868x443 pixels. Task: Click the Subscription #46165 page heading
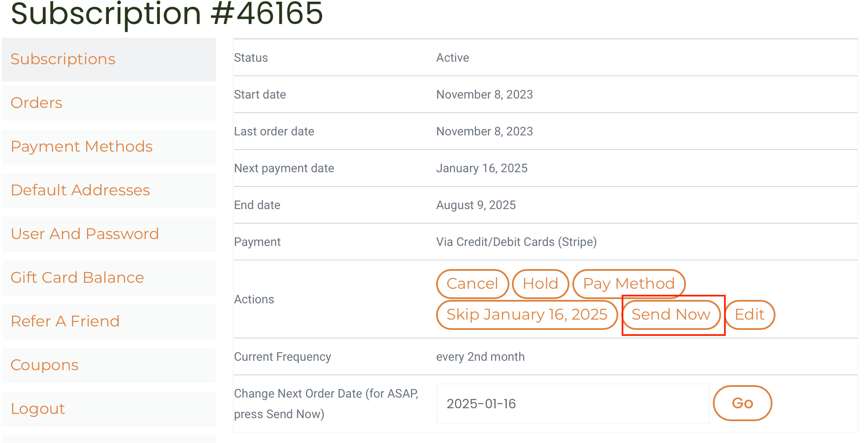point(167,14)
